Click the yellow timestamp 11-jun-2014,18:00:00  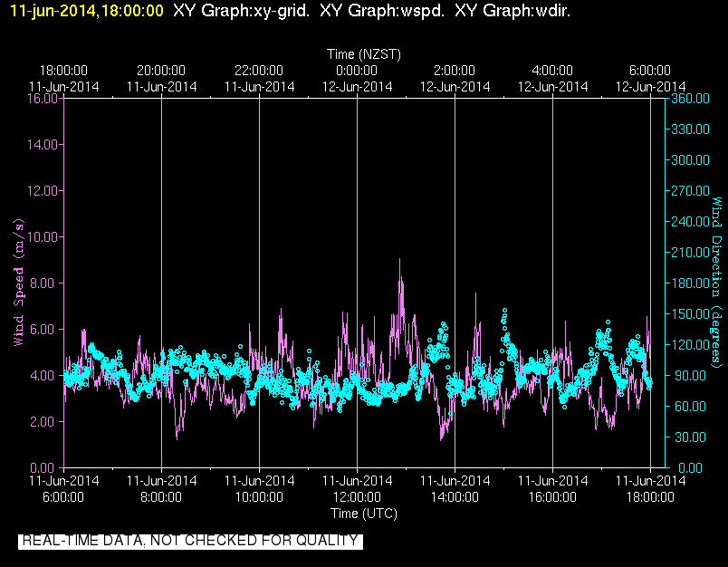tap(87, 11)
